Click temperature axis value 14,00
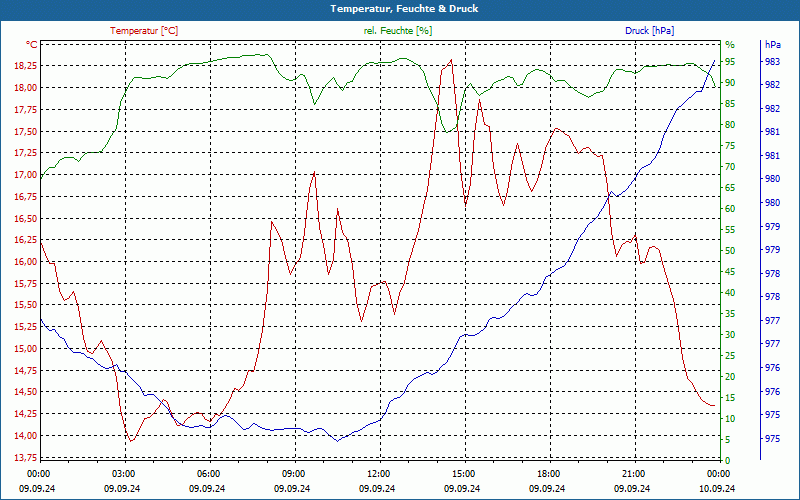The image size is (800, 500). [x=26, y=436]
